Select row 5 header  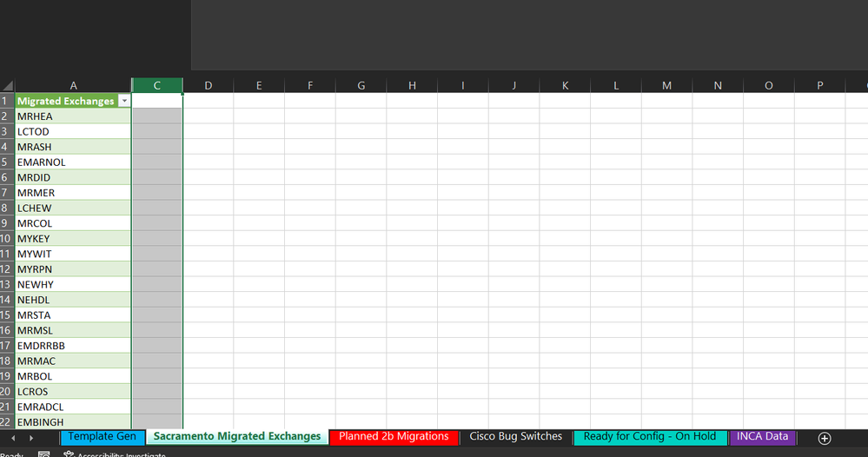[x=7, y=162]
